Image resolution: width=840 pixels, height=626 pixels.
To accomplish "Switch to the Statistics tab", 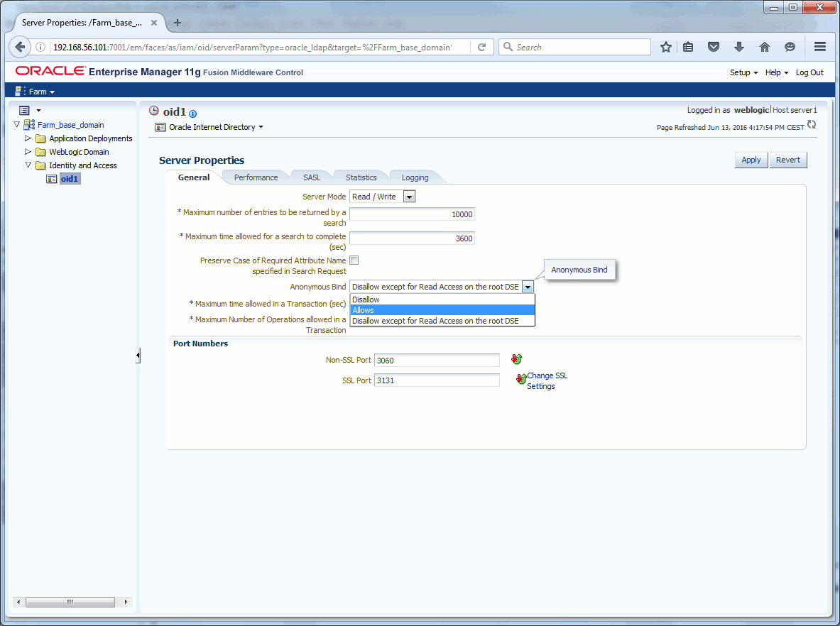I will tap(361, 177).
